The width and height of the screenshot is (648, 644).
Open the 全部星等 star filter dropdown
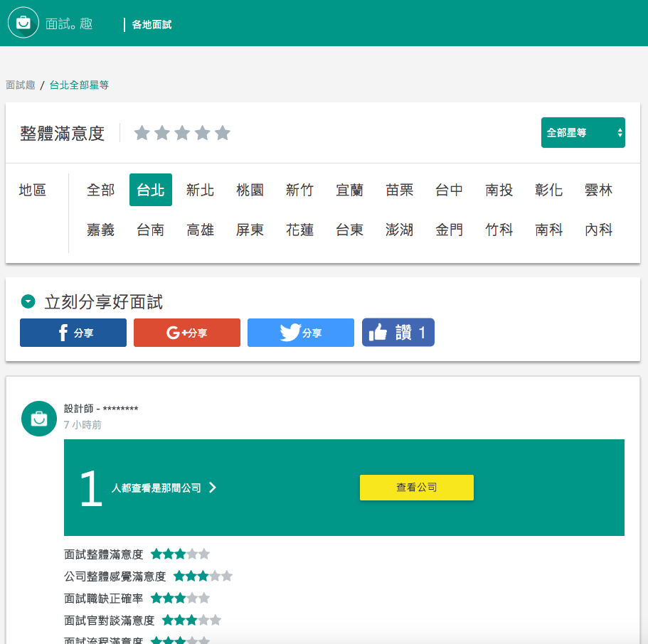coord(583,133)
